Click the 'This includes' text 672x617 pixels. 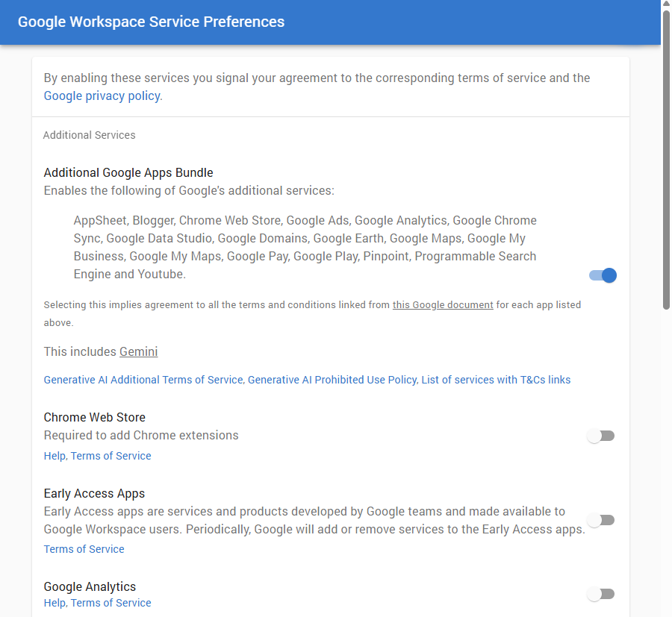(80, 351)
